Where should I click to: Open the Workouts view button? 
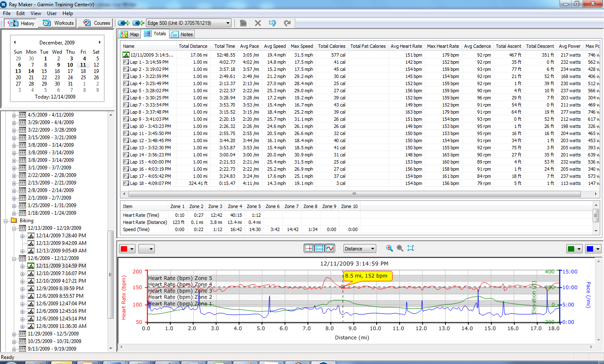coord(58,23)
